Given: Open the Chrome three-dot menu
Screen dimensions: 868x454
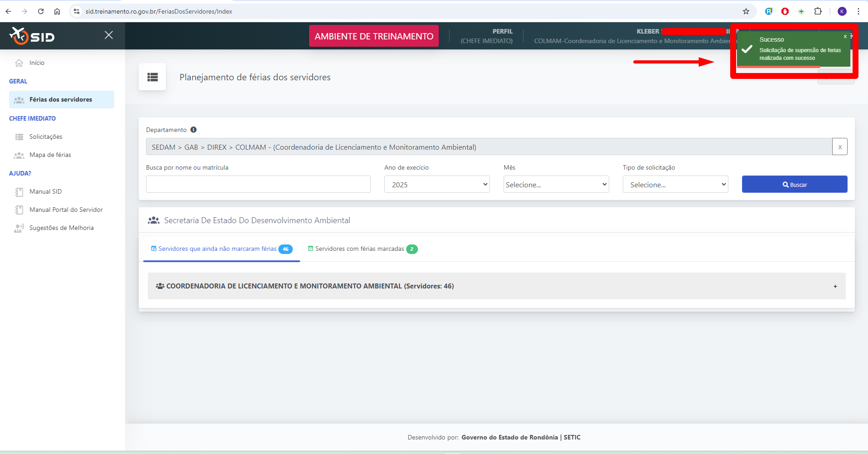Looking at the screenshot, I should (x=858, y=11).
